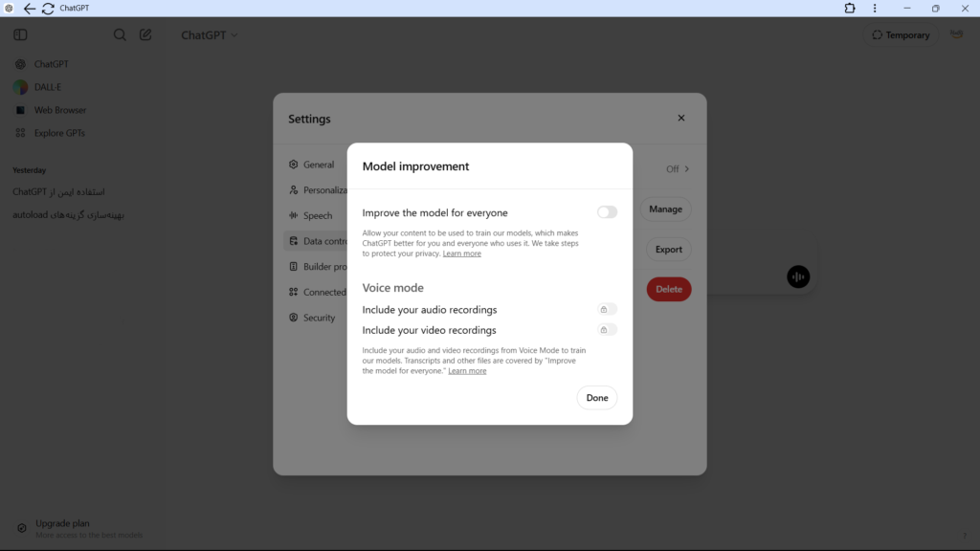Screen dimensions: 980x551
Task: Click the Web Browser GPT icon
Action: tap(21, 111)
